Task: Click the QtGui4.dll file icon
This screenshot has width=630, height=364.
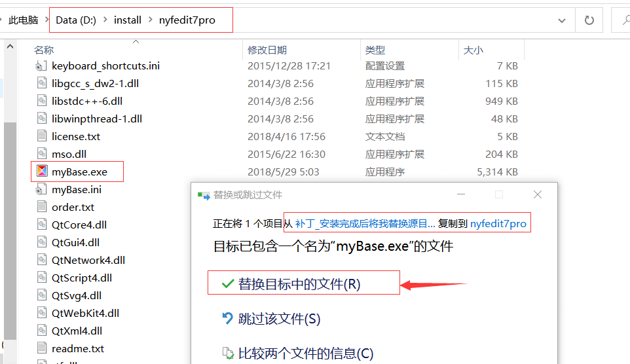Action: 42,243
